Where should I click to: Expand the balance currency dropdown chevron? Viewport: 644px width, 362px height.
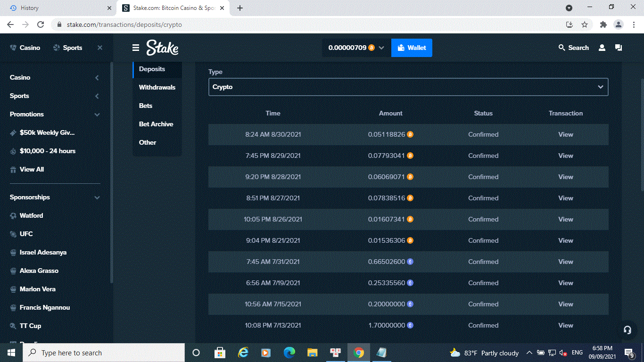(381, 48)
